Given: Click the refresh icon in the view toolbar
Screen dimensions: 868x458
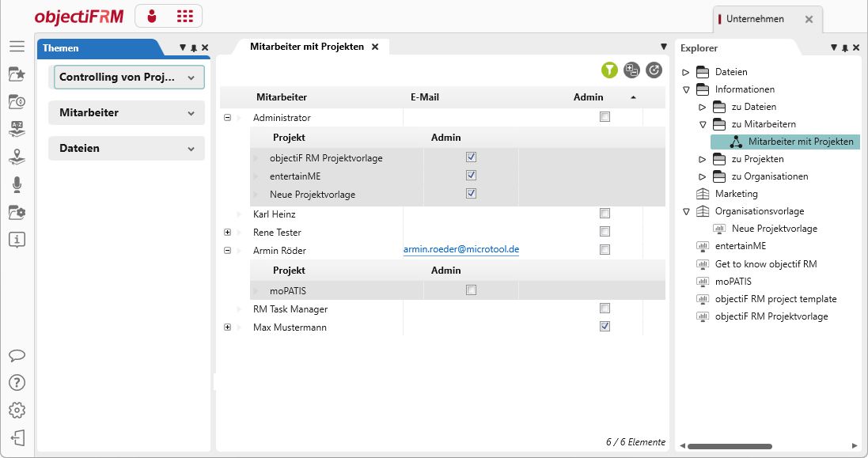Looking at the screenshot, I should coord(654,70).
